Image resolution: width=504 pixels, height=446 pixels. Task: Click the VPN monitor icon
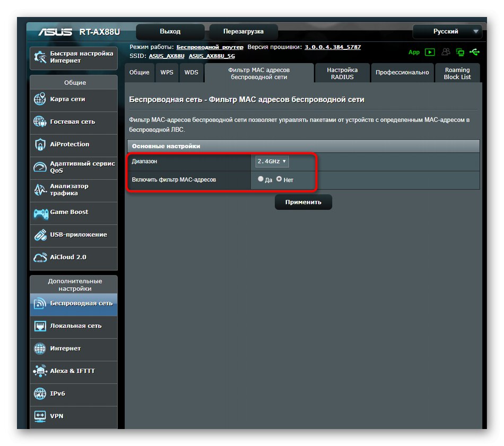pyautogui.click(x=40, y=416)
